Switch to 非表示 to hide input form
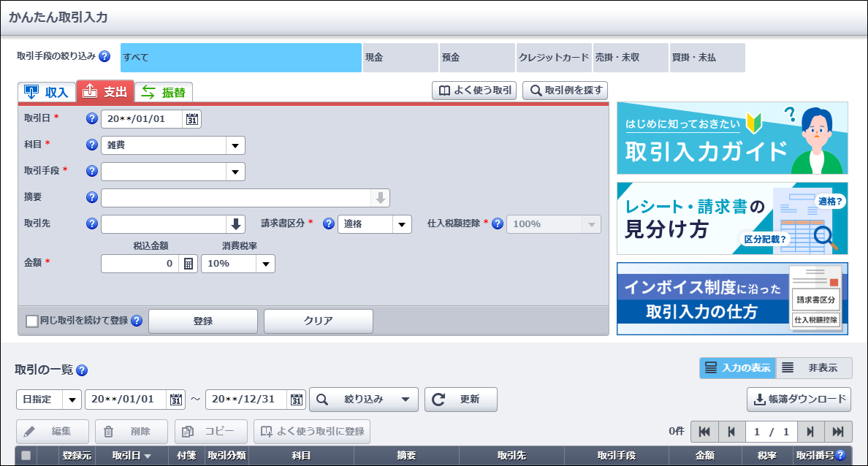The image size is (868, 466). point(814,368)
